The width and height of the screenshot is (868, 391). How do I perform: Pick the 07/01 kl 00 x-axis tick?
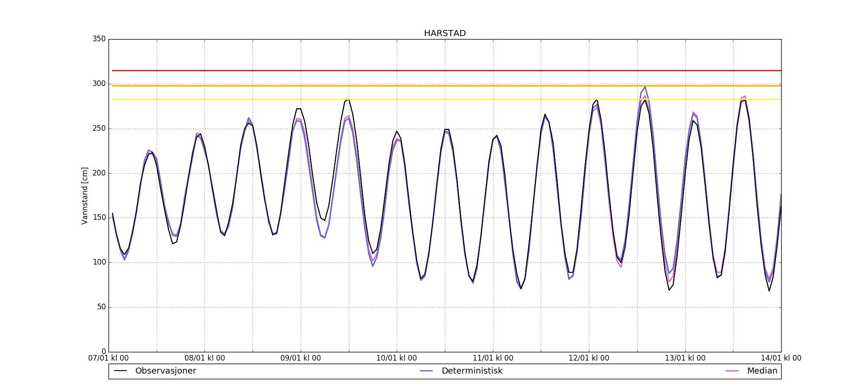(x=108, y=358)
